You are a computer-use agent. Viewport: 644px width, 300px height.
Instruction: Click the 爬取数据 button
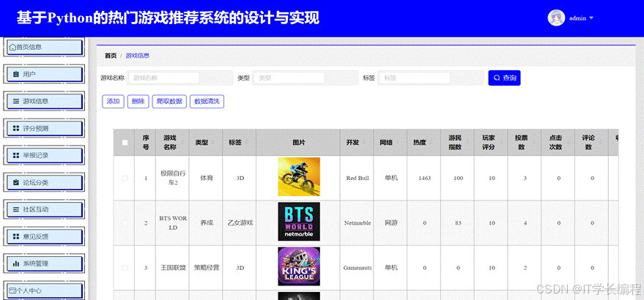(169, 102)
